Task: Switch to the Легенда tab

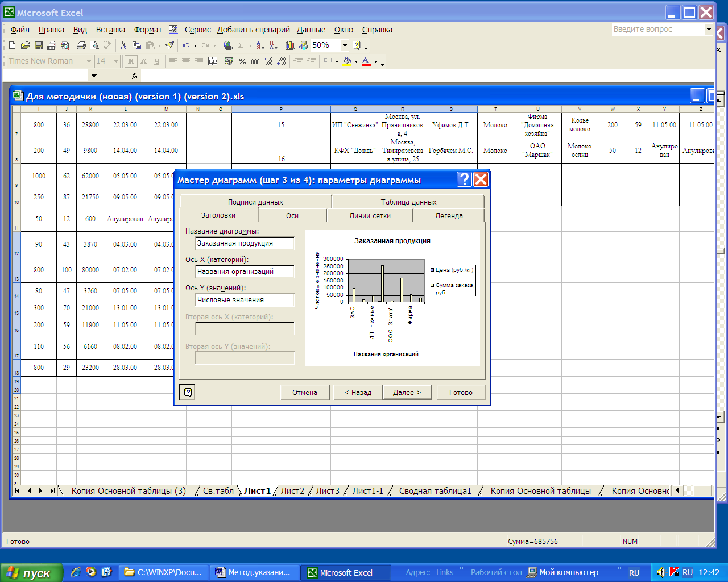Action: 449,215
